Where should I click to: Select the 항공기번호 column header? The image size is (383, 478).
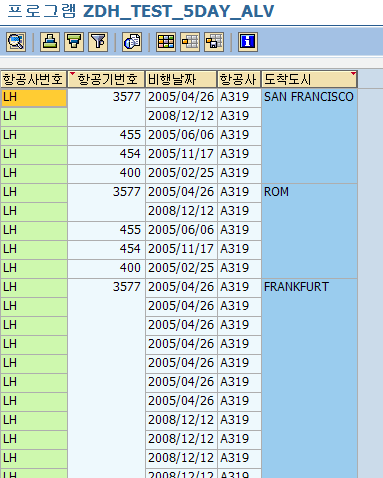(106, 79)
